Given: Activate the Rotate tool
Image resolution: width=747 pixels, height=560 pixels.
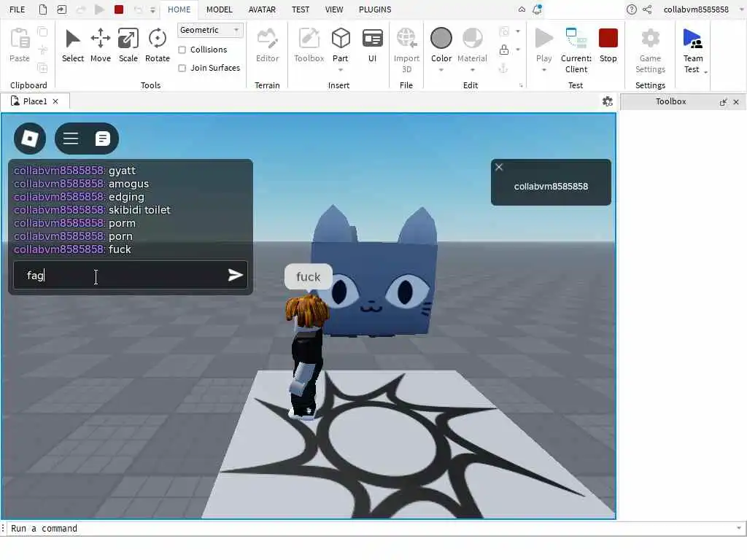Looking at the screenshot, I should coord(158,46).
